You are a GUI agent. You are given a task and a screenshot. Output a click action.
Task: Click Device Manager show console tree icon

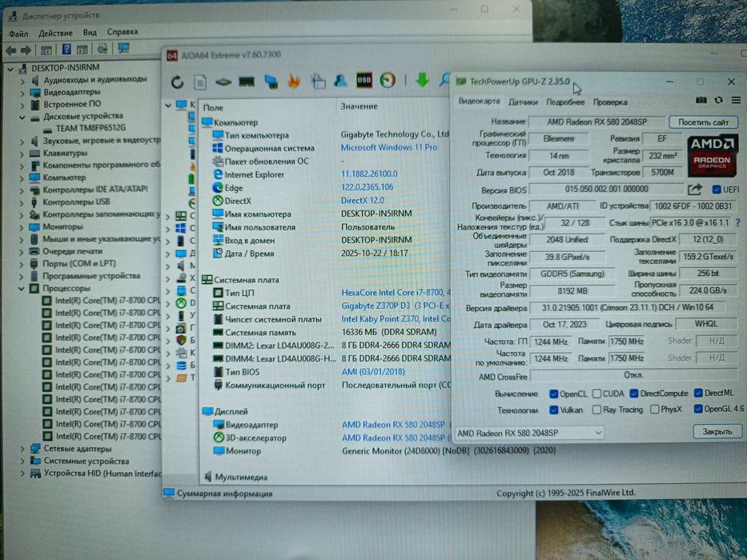46,50
